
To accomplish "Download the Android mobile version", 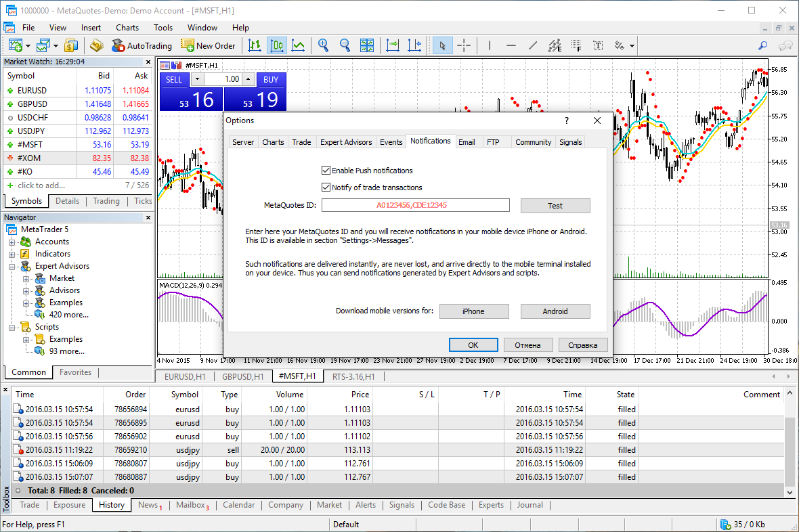I will [555, 311].
